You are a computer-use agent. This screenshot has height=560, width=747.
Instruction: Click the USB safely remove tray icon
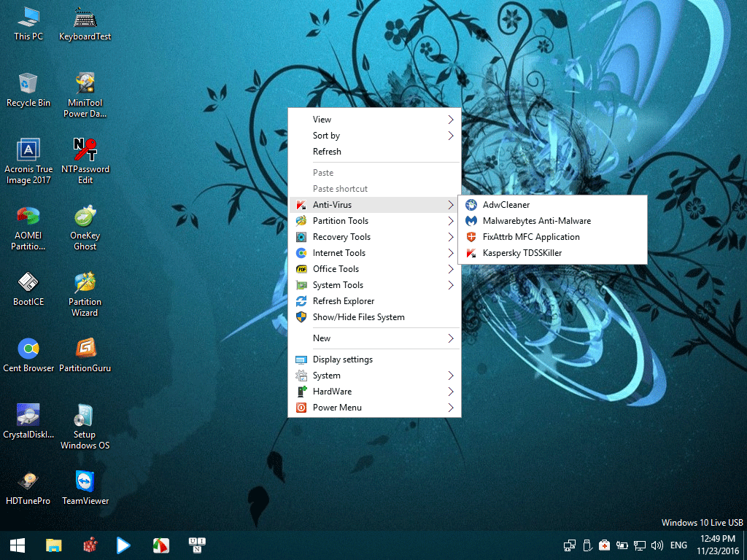coord(587,545)
